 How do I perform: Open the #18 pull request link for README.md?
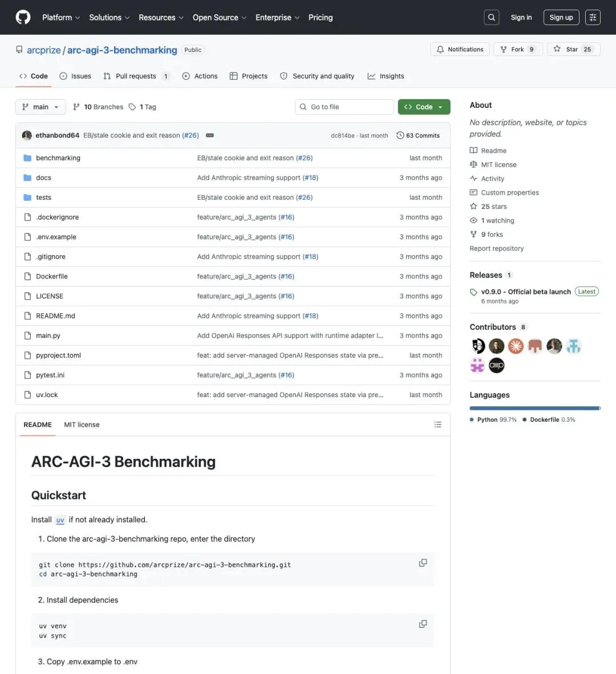[x=310, y=316]
